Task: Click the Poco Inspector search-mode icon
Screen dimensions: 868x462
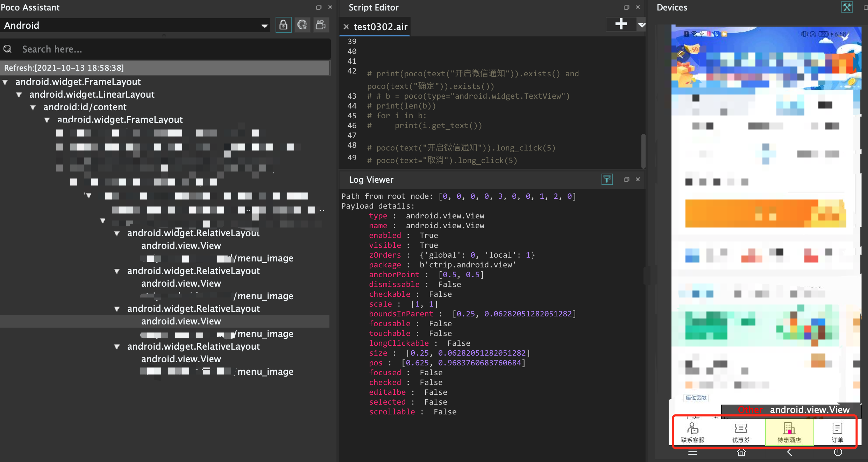Action: point(302,25)
